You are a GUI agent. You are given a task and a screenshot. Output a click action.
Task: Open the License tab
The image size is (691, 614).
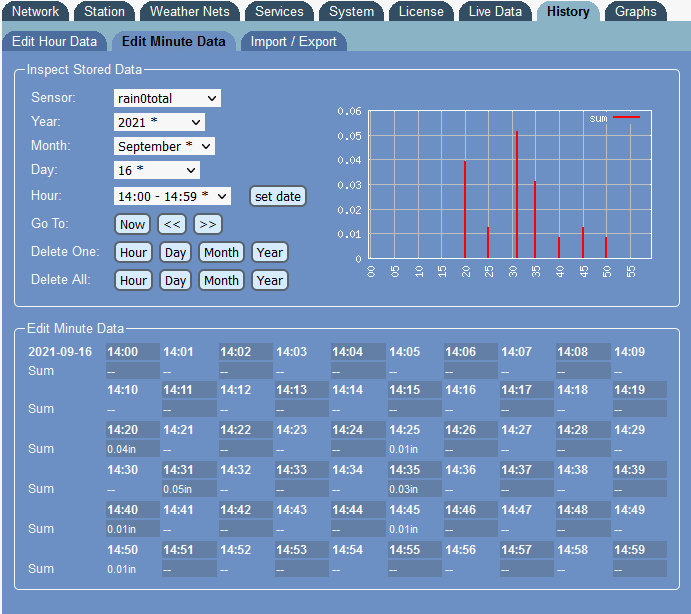(421, 11)
